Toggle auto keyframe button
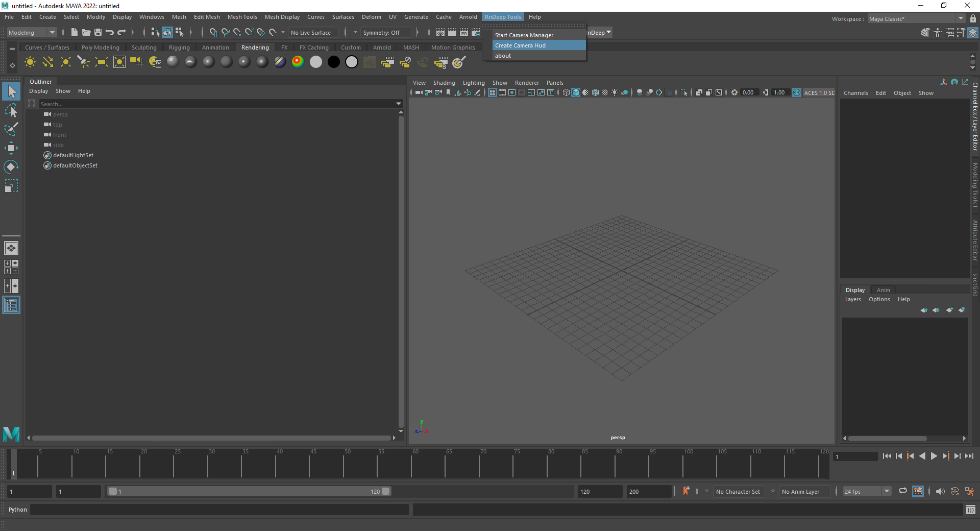 954,491
